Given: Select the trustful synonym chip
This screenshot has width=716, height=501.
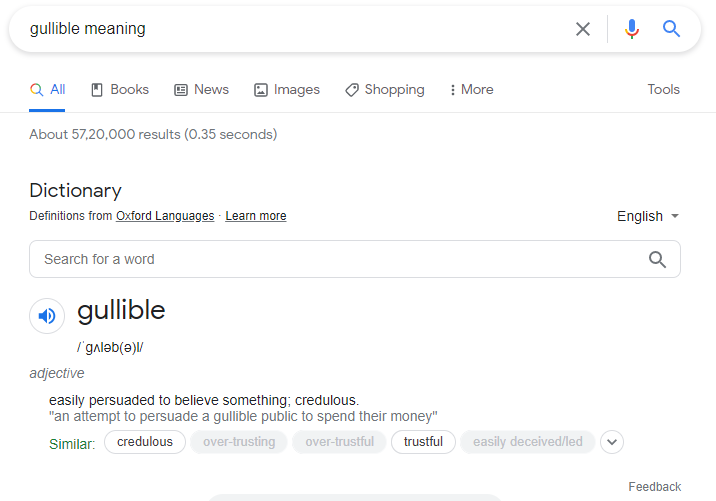Looking at the screenshot, I should (423, 442).
